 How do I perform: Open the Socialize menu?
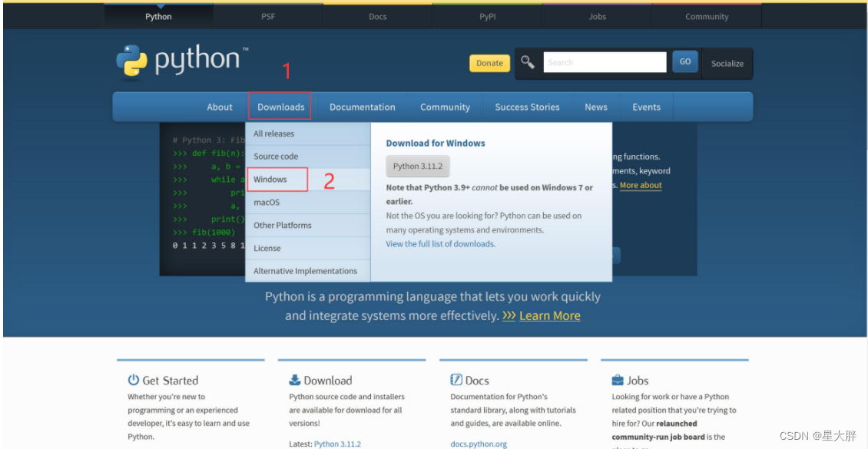coord(727,64)
